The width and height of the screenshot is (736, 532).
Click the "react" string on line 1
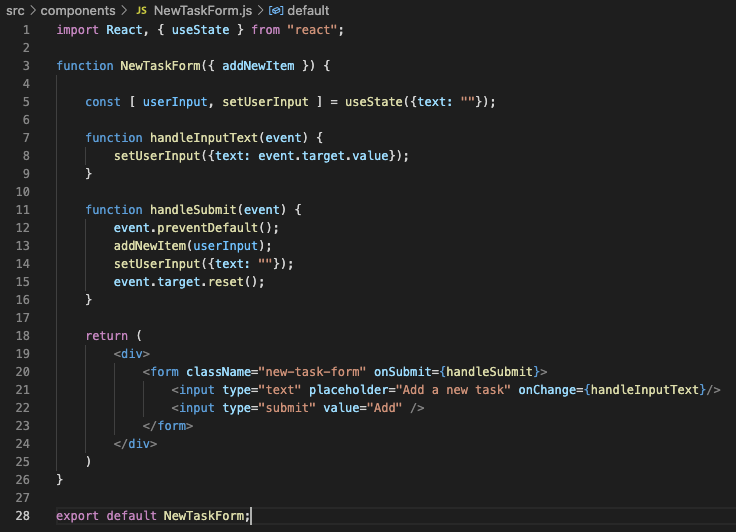click(312, 30)
